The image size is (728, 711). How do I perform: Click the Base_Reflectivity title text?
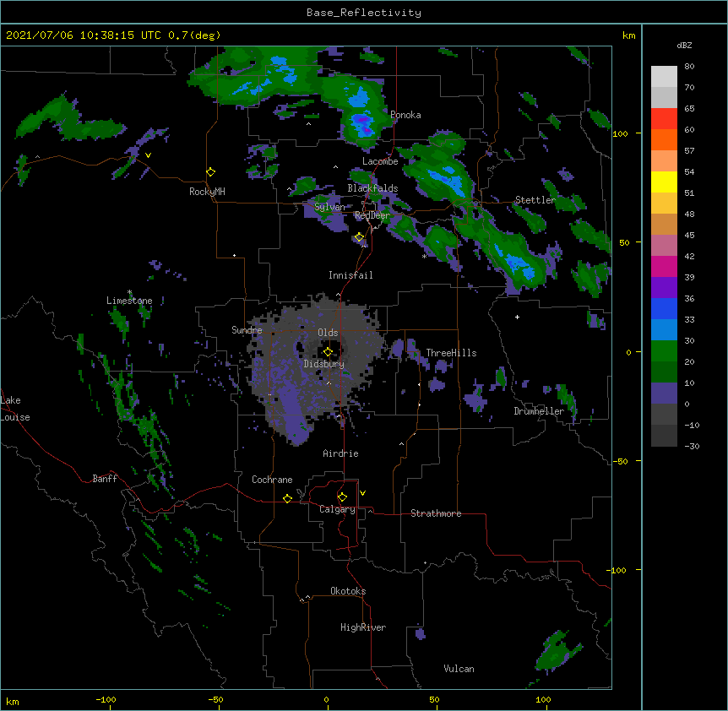364,13
